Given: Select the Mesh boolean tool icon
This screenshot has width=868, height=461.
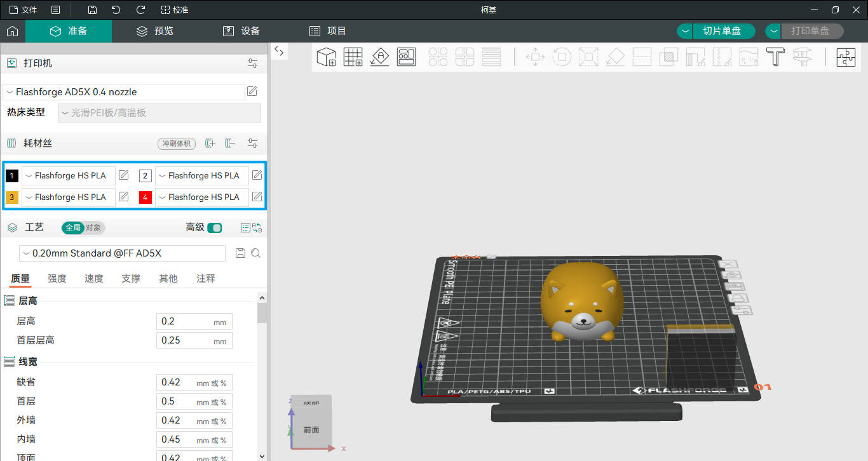Looking at the screenshot, I should click(x=668, y=57).
